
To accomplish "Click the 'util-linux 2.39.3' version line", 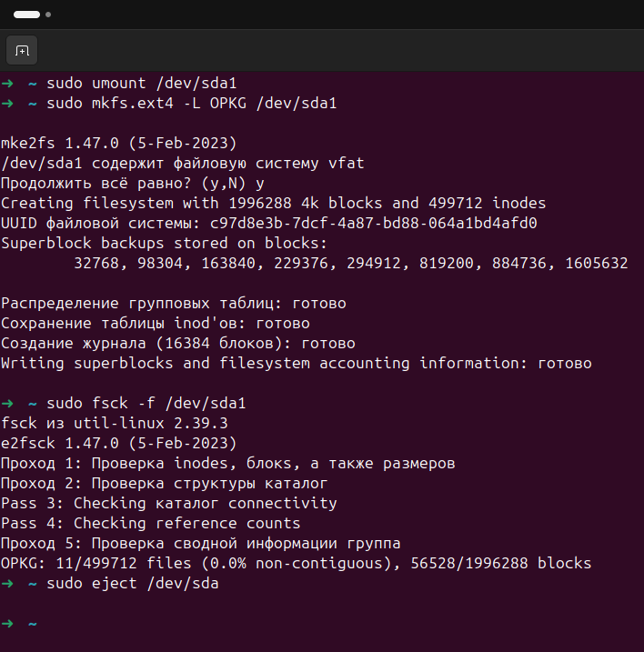I will point(114,423).
